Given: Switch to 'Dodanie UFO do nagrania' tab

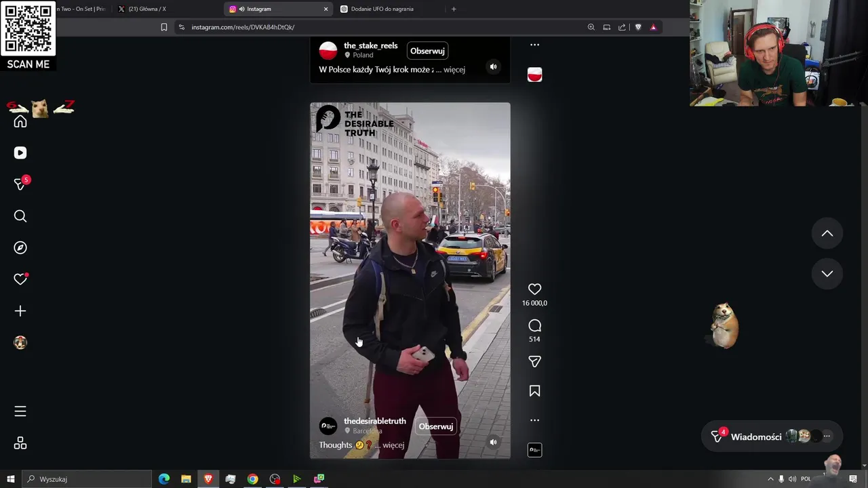Looking at the screenshot, I should click(388, 9).
